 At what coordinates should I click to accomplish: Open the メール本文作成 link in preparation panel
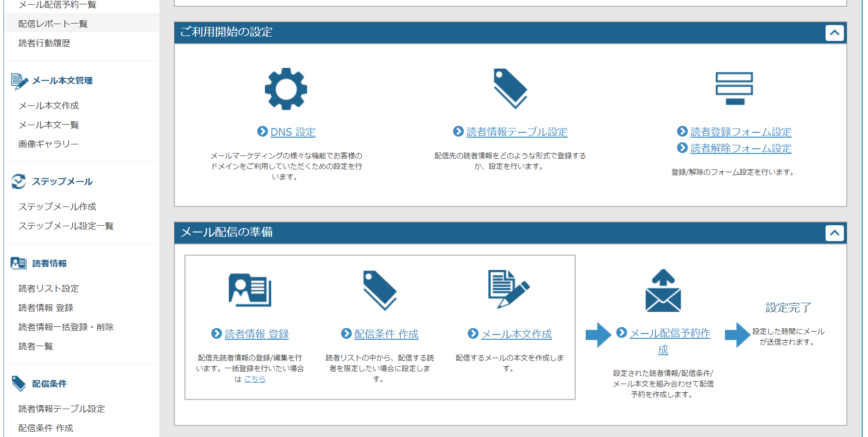coord(517,334)
